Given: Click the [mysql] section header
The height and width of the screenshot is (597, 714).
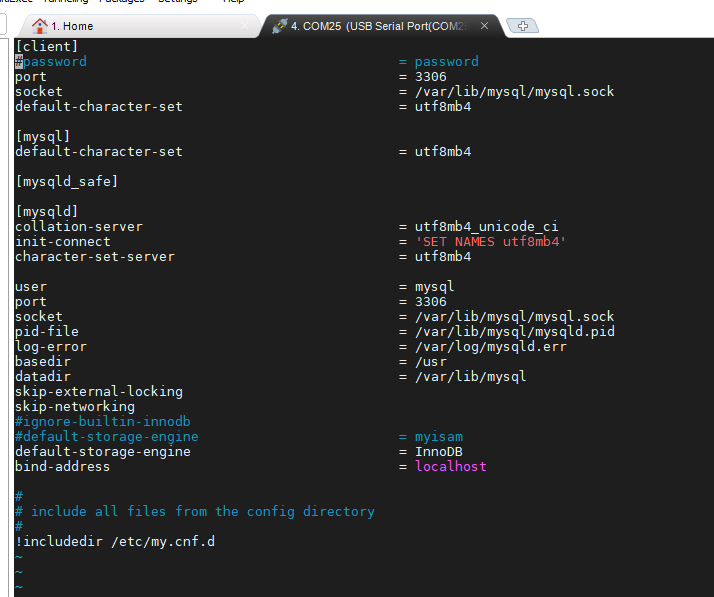Looking at the screenshot, I should pyautogui.click(x=43, y=136).
